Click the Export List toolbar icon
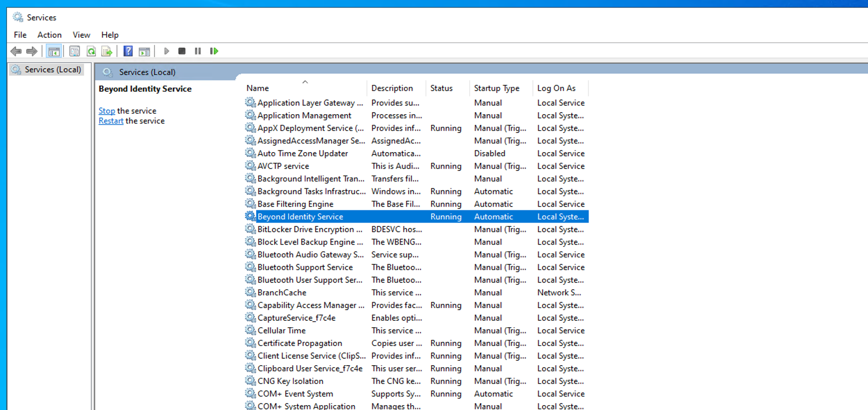 [107, 51]
